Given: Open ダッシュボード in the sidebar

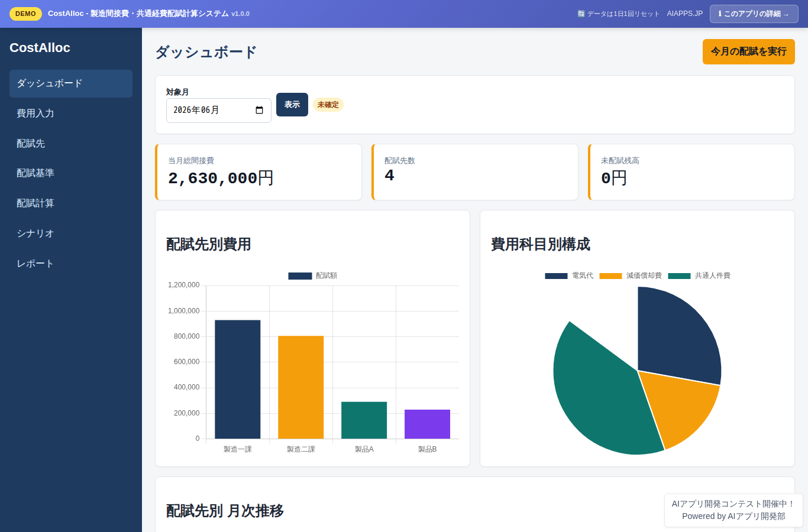Looking at the screenshot, I should pyautogui.click(x=71, y=83).
